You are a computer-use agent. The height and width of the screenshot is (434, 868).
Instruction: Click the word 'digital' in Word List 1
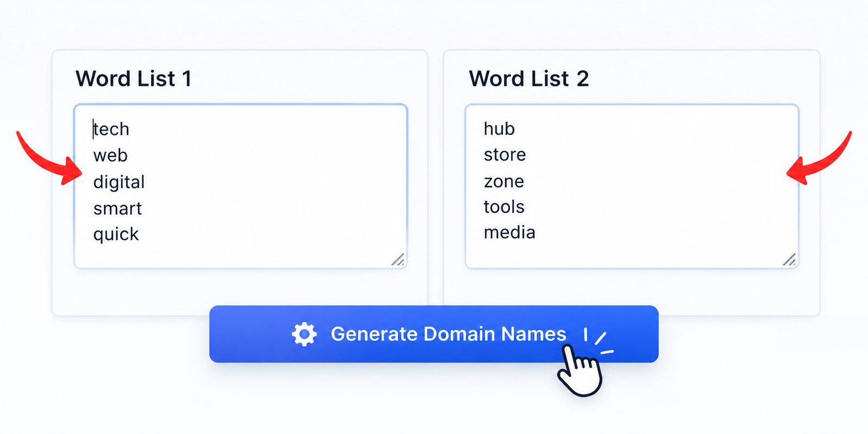pos(119,182)
